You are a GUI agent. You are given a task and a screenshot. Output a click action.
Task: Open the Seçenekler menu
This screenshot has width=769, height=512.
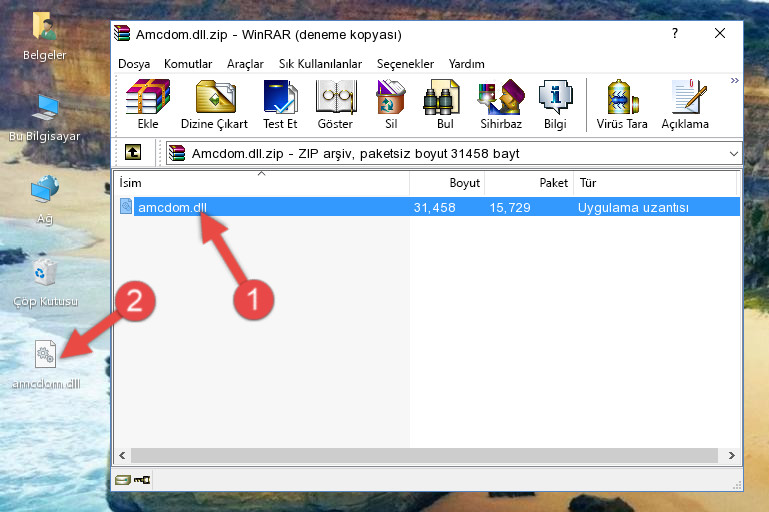point(405,64)
